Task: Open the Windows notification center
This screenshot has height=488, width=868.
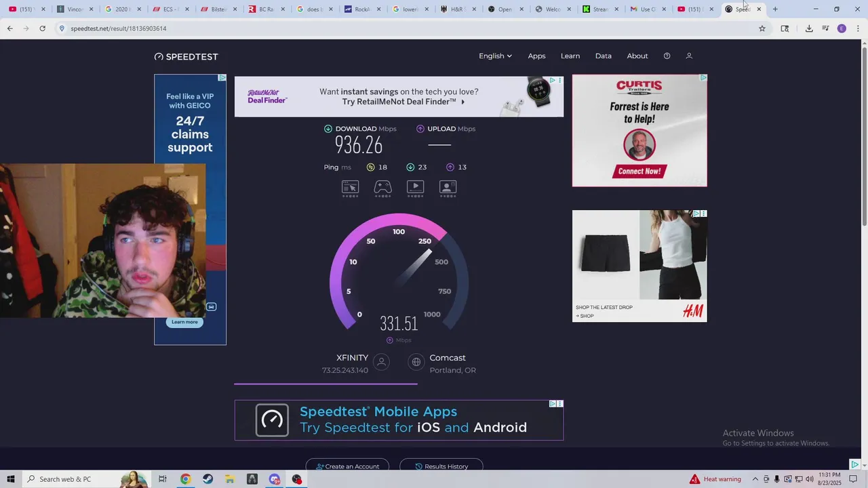Action: [x=854, y=479]
